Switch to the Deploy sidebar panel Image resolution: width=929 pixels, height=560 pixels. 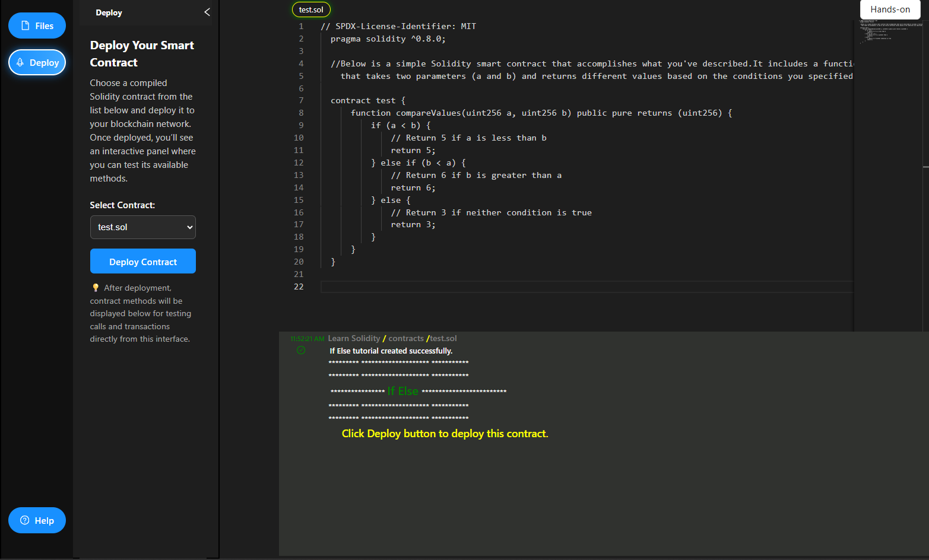coord(37,62)
